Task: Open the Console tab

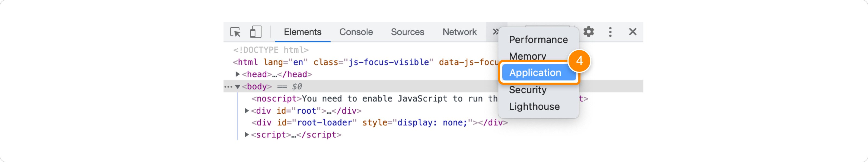Action: pyautogui.click(x=356, y=32)
